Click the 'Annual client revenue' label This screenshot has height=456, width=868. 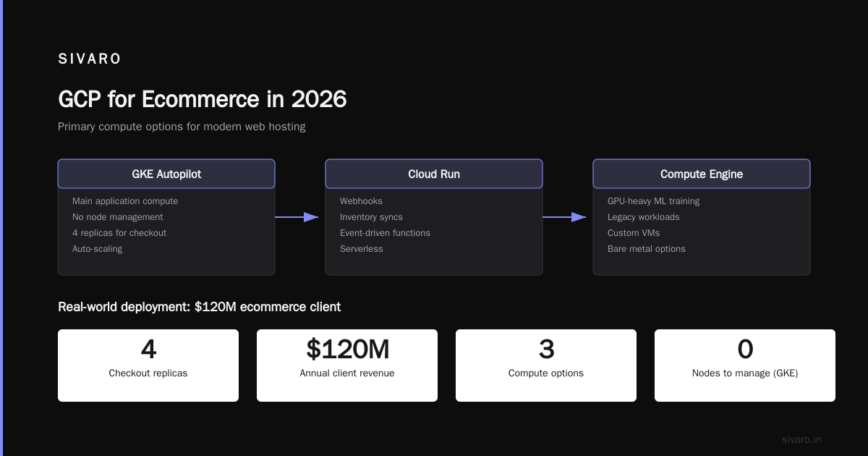pyautogui.click(x=347, y=373)
